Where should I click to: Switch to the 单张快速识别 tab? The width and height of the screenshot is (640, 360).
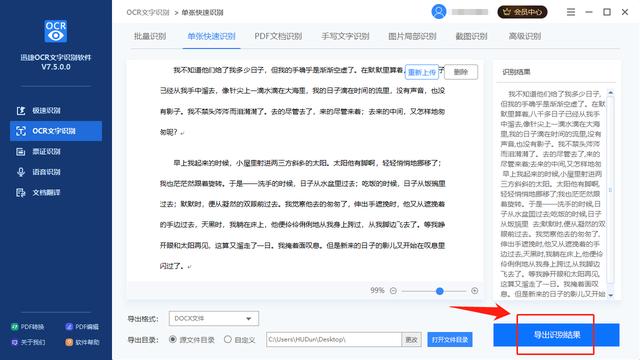(211, 36)
